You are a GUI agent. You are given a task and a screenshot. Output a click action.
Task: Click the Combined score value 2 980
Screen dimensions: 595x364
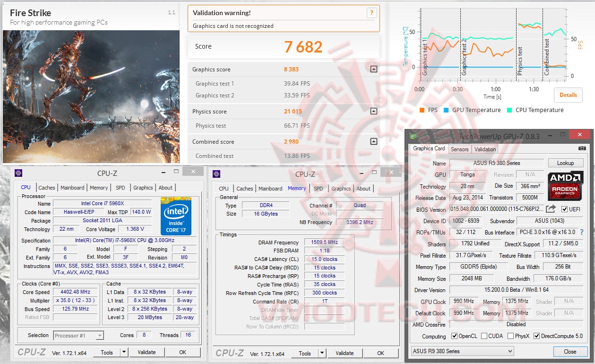[x=291, y=141]
